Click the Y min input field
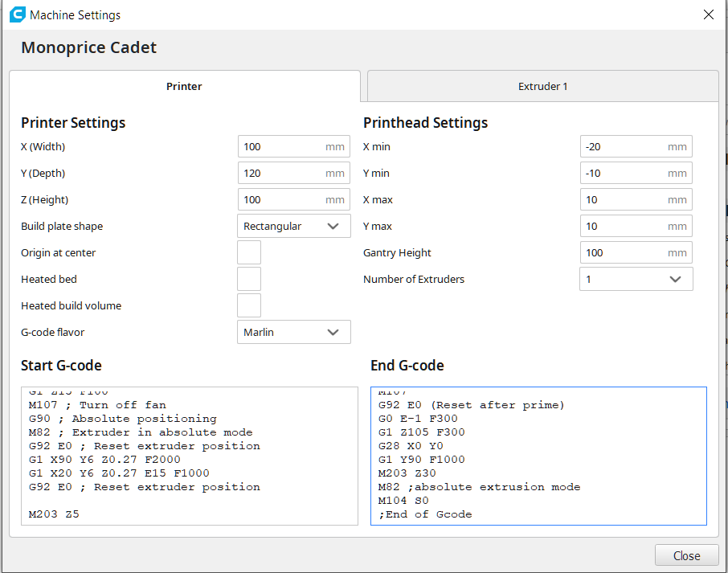The height and width of the screenshot is (573, 728). click(636, 174)
